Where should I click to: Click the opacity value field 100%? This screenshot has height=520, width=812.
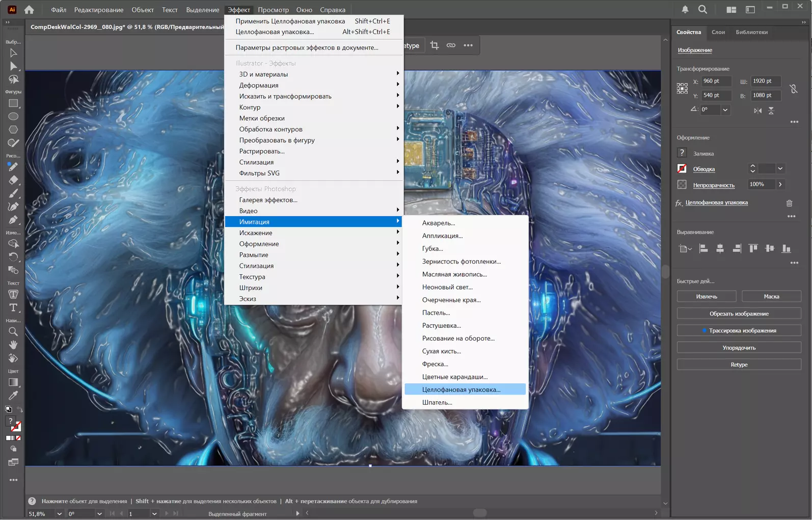pyautogui.click(x=761, y=184)
